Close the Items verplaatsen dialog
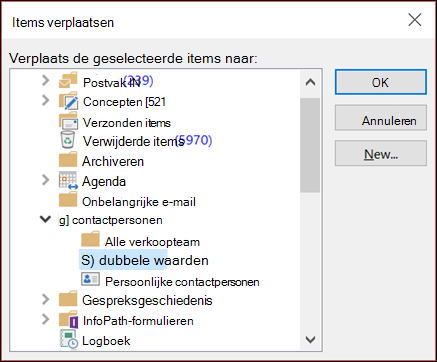Viewport: 437px width, 362px height. tap(415, 20)
